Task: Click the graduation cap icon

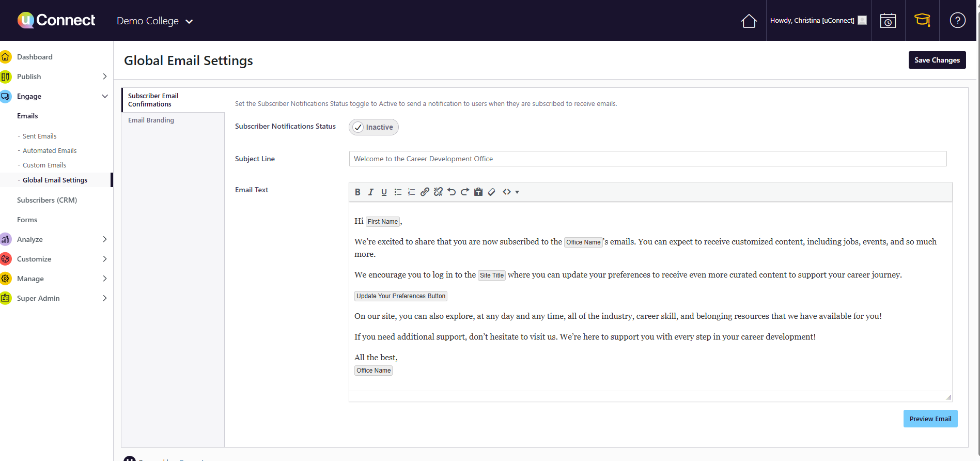Action: tap(922, 21)
